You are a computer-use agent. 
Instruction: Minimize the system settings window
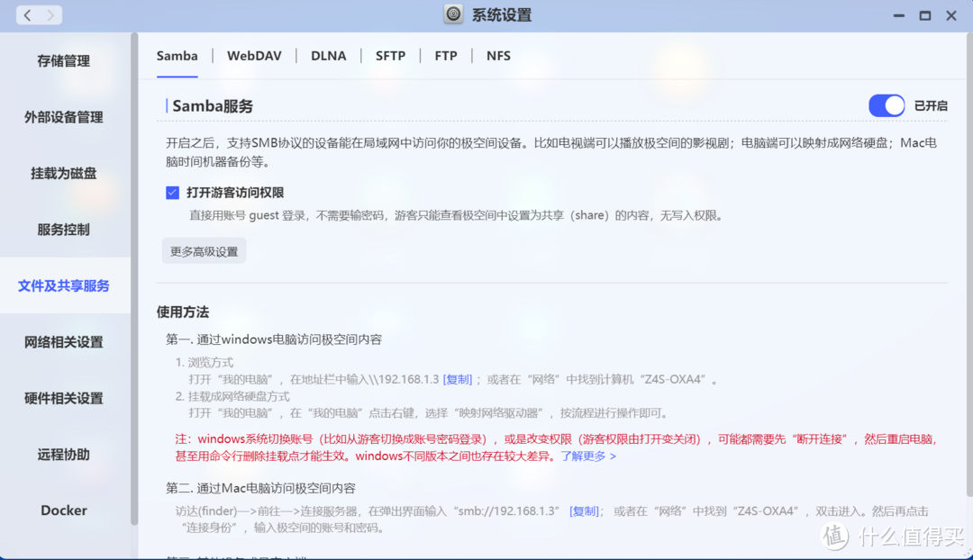[898, 15]
